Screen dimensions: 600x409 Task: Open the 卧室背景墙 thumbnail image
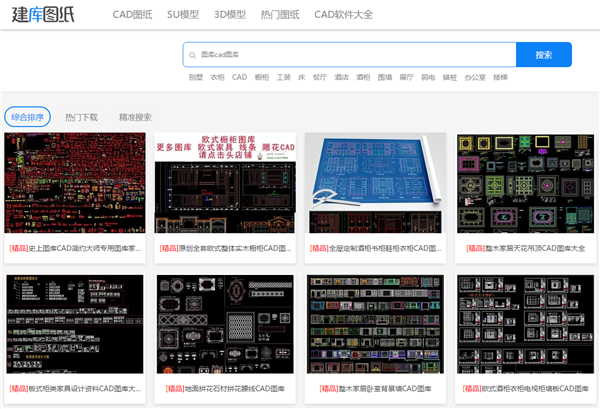pyautogui.click(x=375, y=324)
